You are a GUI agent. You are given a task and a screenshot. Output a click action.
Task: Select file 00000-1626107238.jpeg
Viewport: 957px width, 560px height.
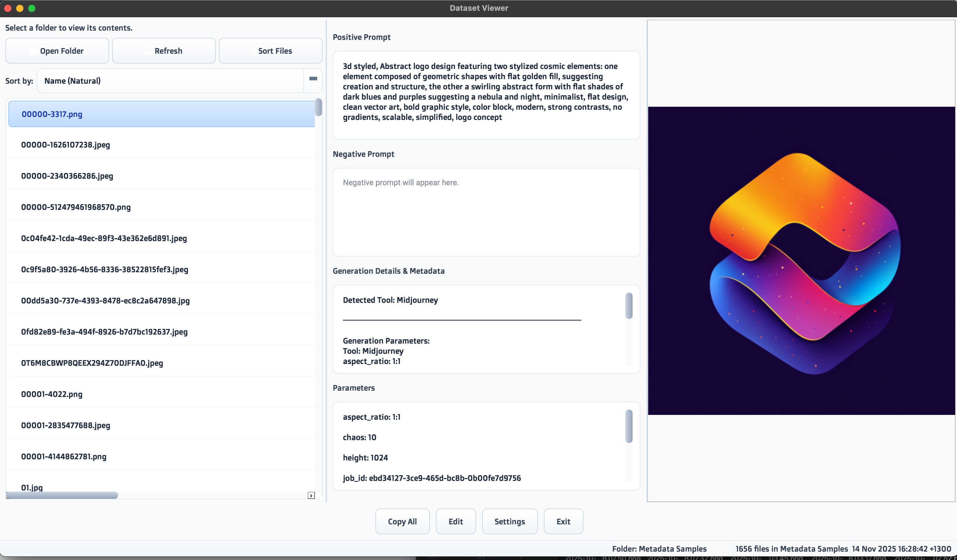pyautogui.click(x=65, y=145)
